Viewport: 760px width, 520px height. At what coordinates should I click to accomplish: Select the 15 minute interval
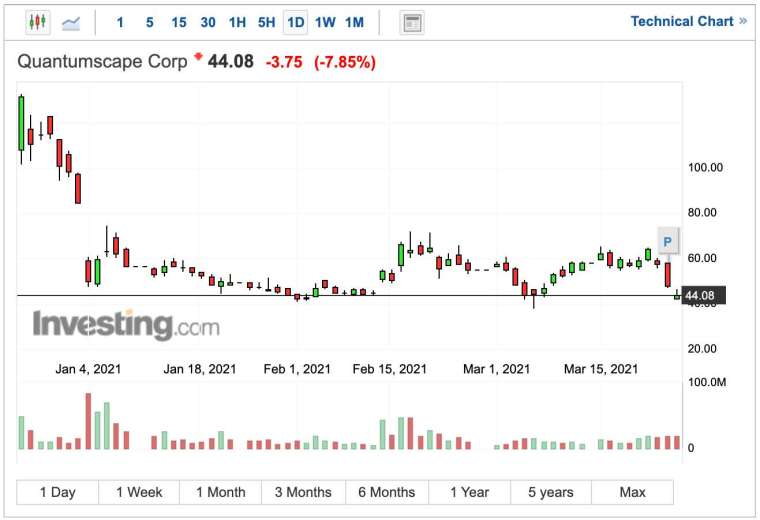pyautogui.click(x=179, y=22)
